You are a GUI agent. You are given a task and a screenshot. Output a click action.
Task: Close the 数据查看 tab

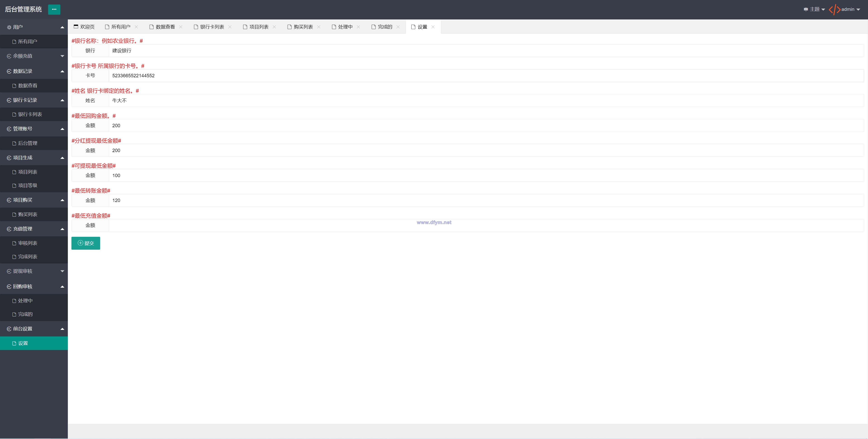point(181,27)
